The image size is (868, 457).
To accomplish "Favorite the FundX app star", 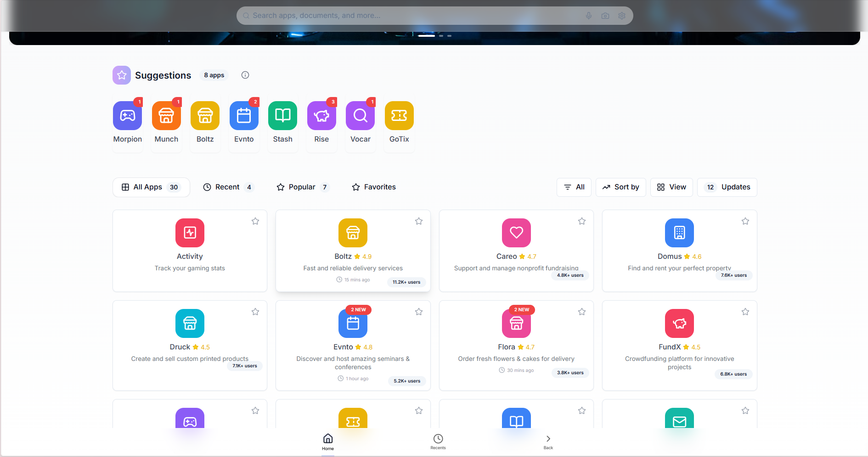I will tap(745, 312).
